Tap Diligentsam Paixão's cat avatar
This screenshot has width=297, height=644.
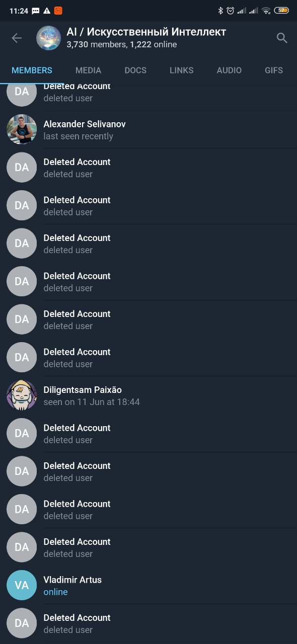tap(22, 395)
